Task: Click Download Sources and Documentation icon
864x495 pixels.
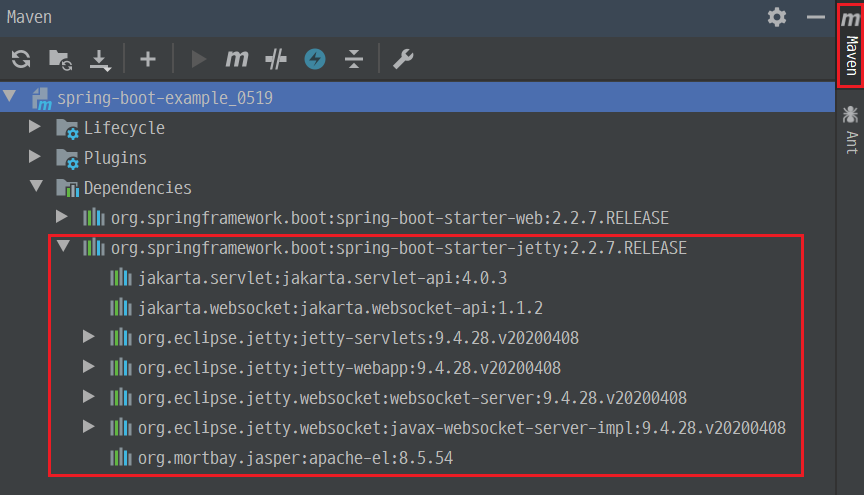Action: (100, 60)
